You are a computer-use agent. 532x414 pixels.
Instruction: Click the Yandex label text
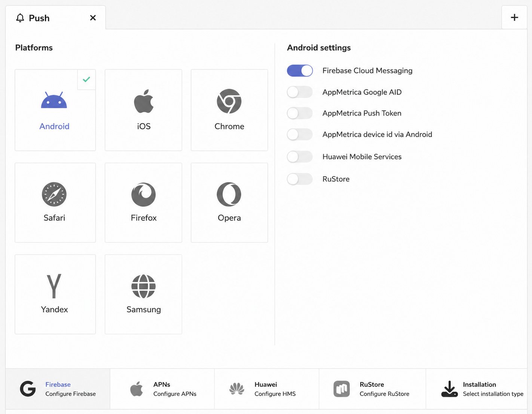click(54, 310)
